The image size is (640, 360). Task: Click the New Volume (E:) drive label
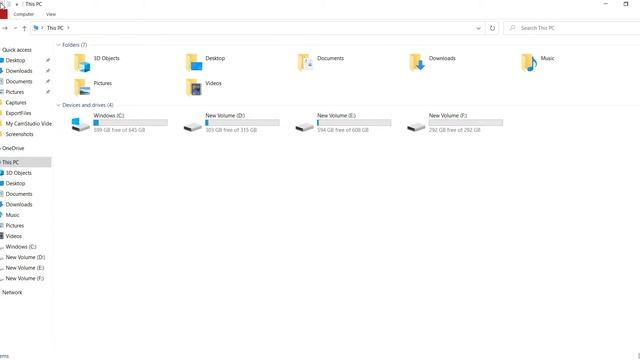click(x=336, y=116)
